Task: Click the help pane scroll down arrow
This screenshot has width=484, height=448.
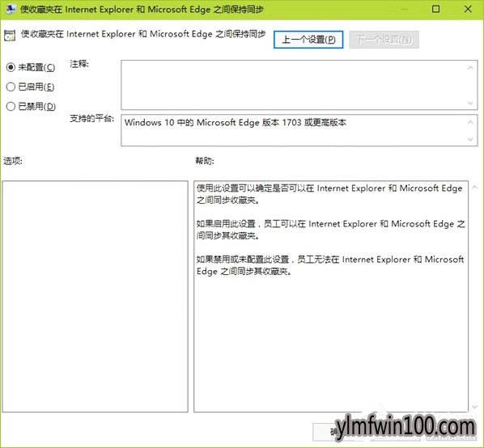Action: [475, 407]
